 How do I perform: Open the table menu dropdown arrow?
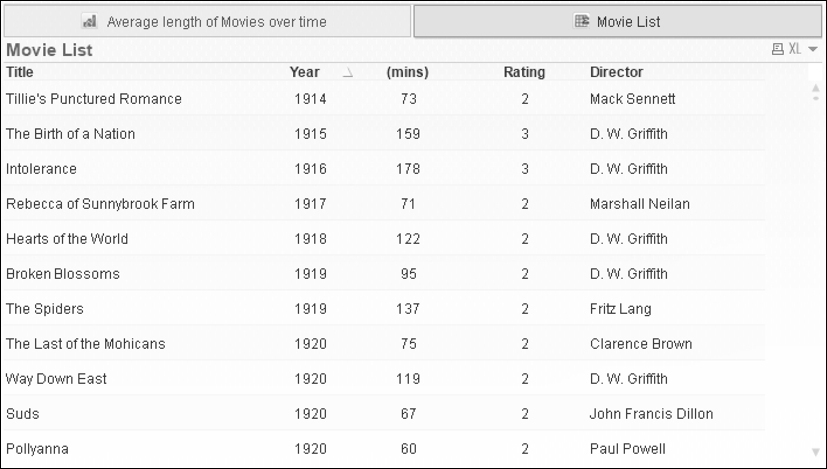click(x=813, y=50)
